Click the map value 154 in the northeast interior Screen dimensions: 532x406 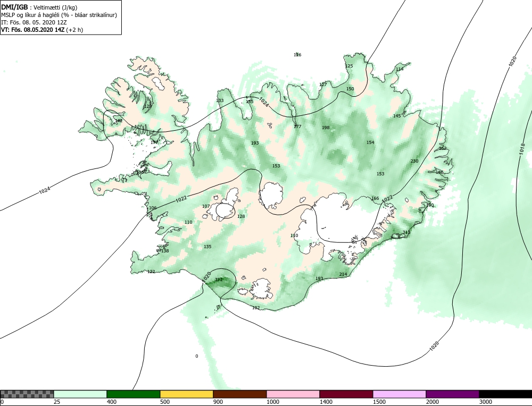pyautogui.click(x=370, y=142)
